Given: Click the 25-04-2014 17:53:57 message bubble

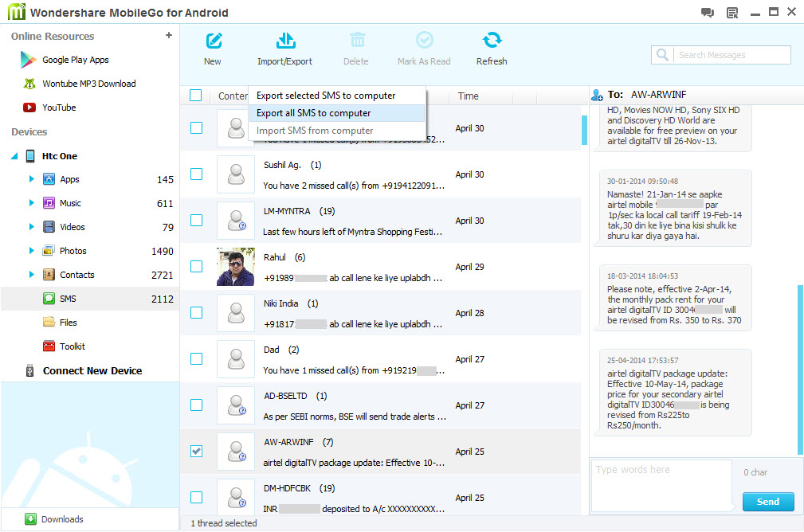Looking at the screenshot, I should (673, 393).
